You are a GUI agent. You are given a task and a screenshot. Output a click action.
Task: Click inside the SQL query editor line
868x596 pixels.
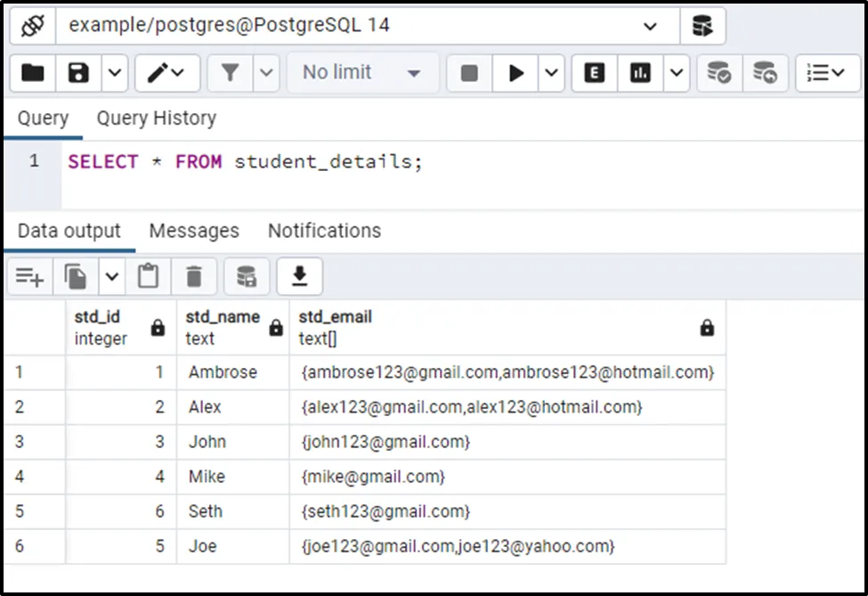[445, 162]
